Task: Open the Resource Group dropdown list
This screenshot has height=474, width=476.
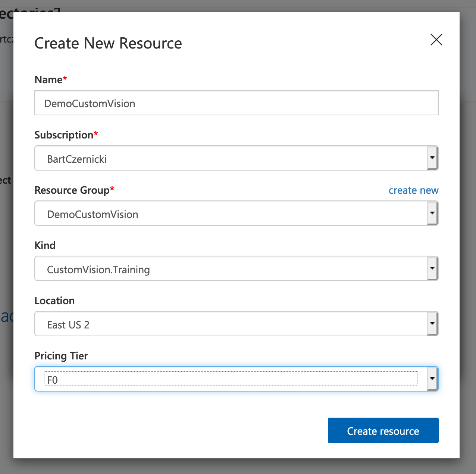Action: (231, 213)
